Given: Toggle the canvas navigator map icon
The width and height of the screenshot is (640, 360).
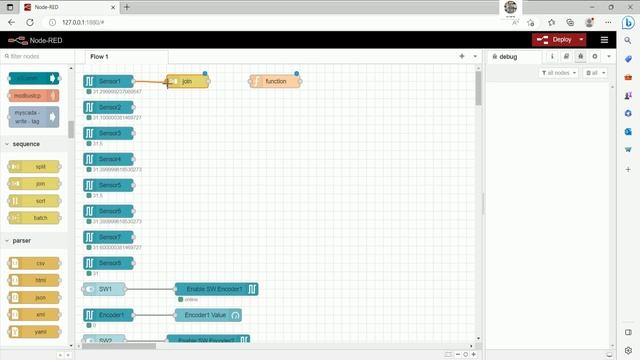Looking at the screenshot, I should click(x=448, y=354).
